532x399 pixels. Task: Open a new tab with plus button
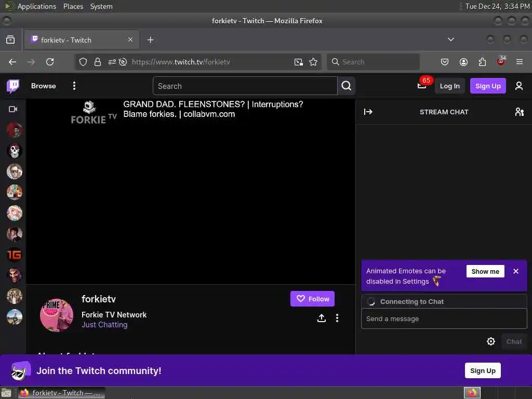(150, 39)
